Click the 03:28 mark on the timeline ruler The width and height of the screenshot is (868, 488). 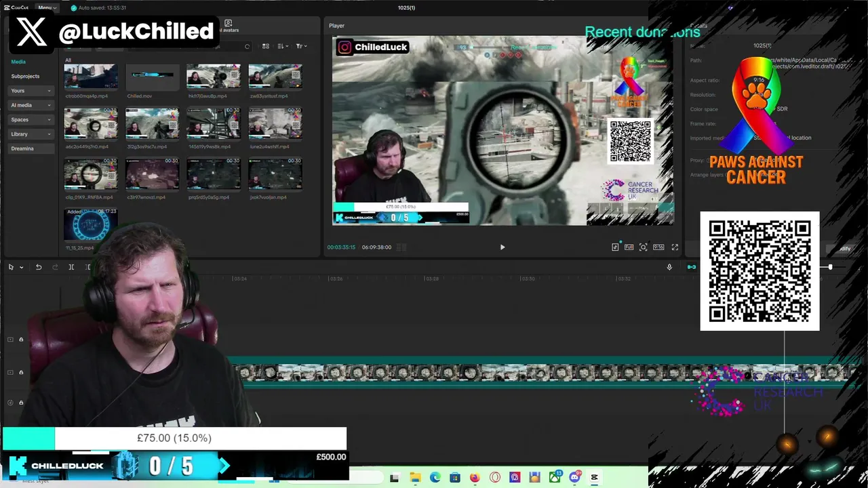coord(431,279)
